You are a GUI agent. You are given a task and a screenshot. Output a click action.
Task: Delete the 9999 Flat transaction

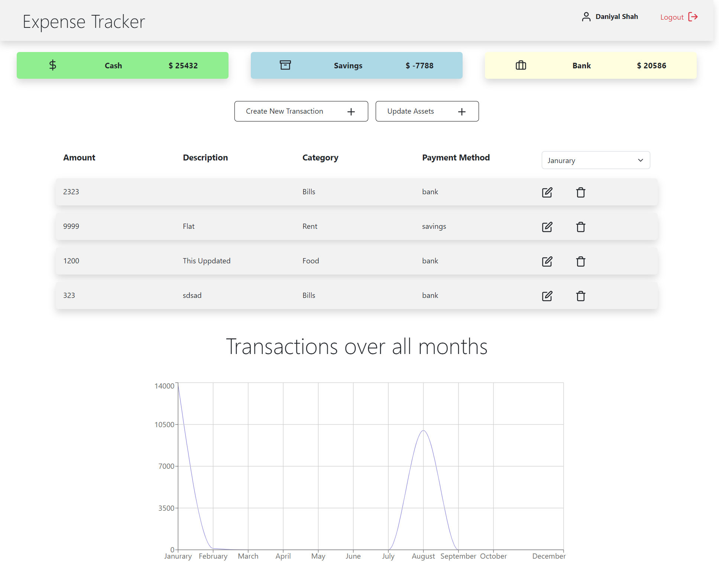pyautogui.click(x=580, y=227)
